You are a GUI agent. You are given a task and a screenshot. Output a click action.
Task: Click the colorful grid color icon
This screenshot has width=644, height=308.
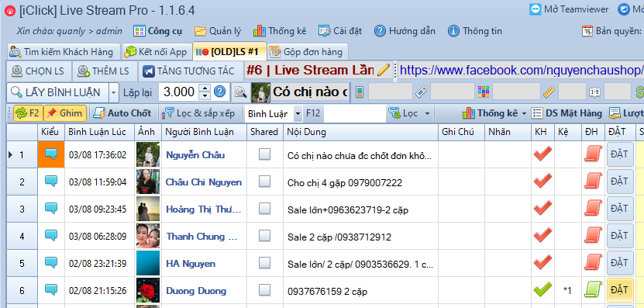tap(484, 92)
